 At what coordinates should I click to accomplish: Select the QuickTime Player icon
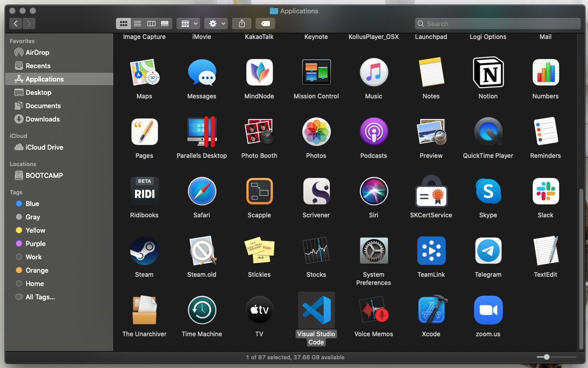[x=488, y=132]
